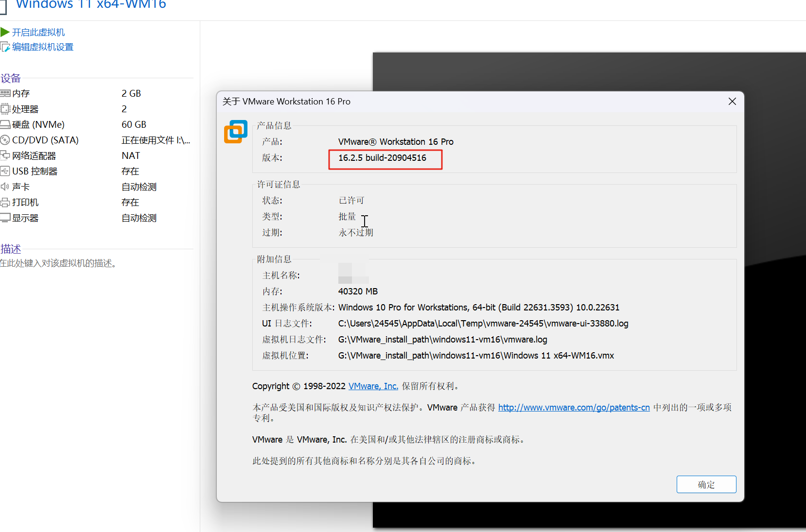The width and height of the screenshot is (806, 532).
Task: Select the sound card speaker icon
Action: point(5,187)
